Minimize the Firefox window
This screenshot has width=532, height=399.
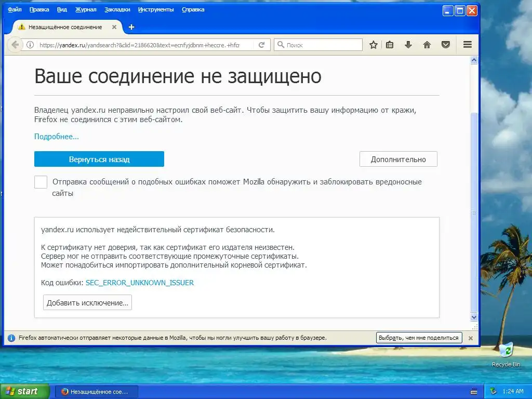point(447,11)
